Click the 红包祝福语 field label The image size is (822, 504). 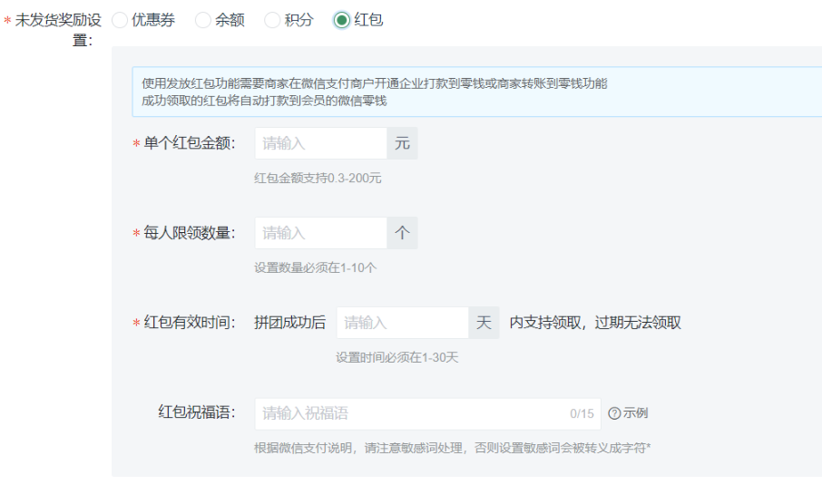[x=197, y=413]
